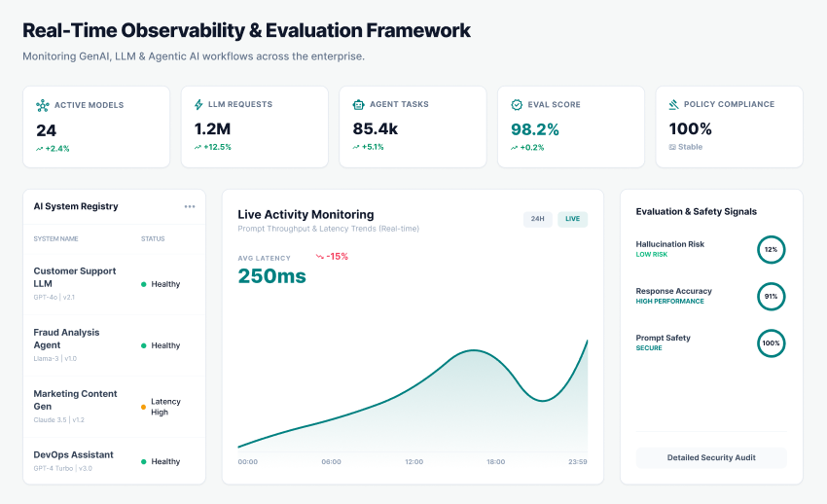This screenshot has width=827, height=504.
Task: Click the Agent Tasks robot icon
Action: pyautogui.click(x=358, y=105)
